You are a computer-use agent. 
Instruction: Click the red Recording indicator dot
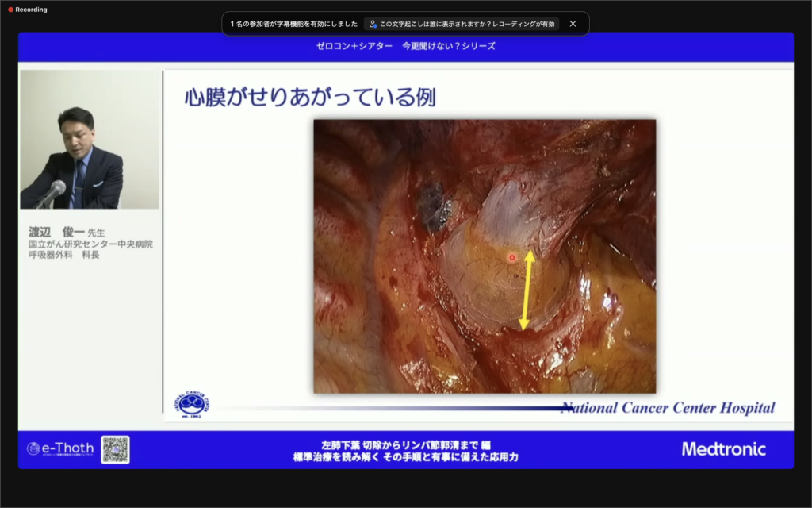click(10, 10)
